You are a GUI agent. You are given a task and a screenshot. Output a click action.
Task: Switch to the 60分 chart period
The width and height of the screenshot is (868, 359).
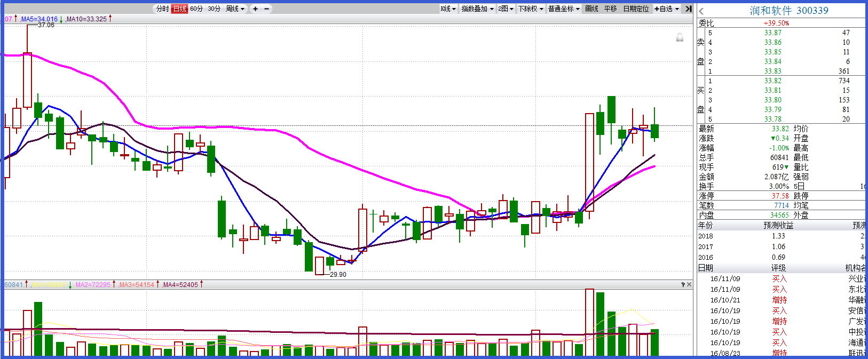(196, 9)
